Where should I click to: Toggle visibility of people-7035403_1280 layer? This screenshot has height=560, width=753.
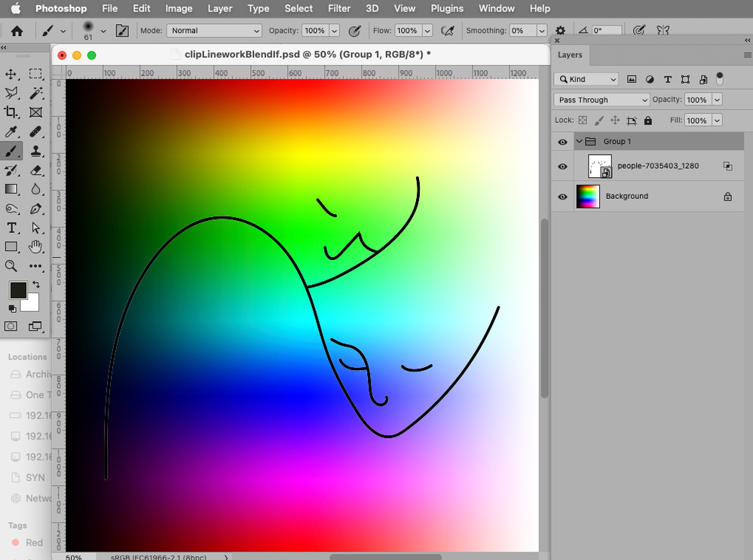(562, 167)
